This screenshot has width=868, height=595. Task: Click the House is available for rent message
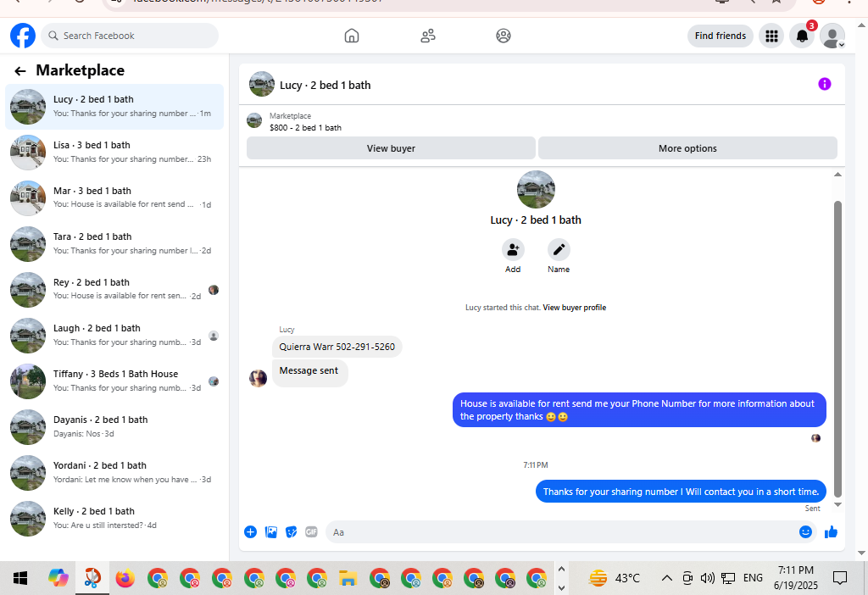pyautogui.click(x=639, y=410)
